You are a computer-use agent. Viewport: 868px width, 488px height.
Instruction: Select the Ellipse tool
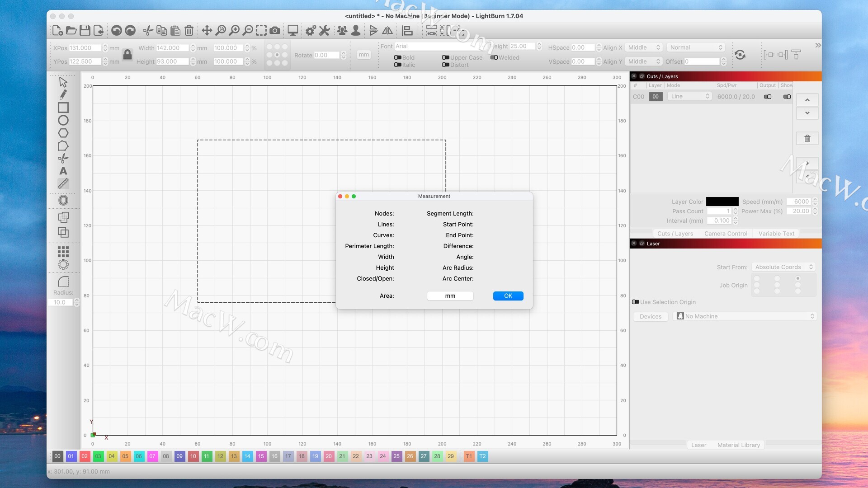(63, 120)
